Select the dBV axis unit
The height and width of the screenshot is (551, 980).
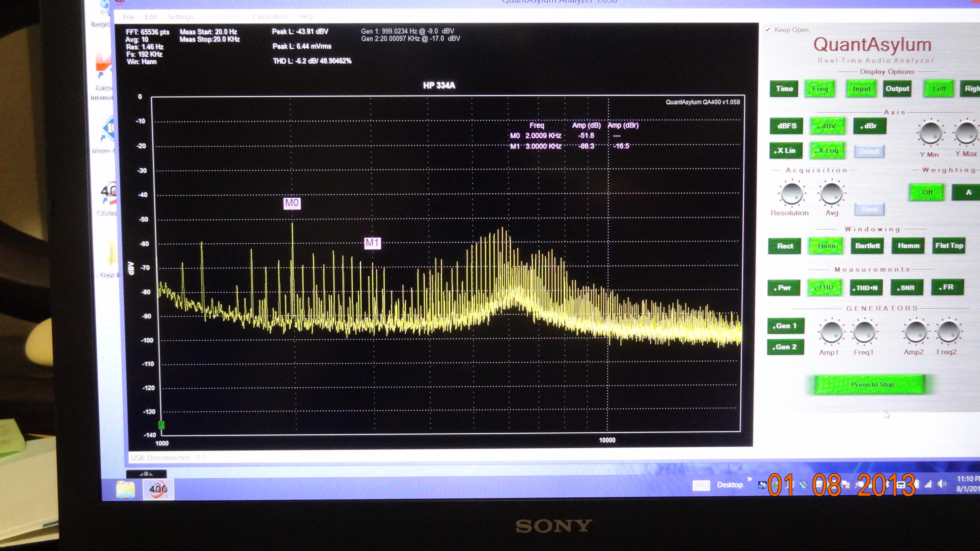click(x=828, y=126)
